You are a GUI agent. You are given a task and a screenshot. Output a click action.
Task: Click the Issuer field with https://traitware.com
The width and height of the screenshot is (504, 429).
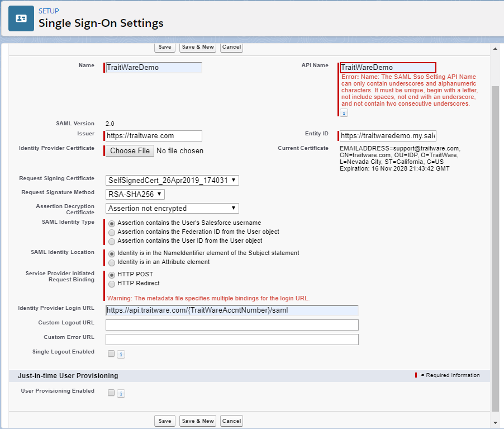tap(154, 136)
